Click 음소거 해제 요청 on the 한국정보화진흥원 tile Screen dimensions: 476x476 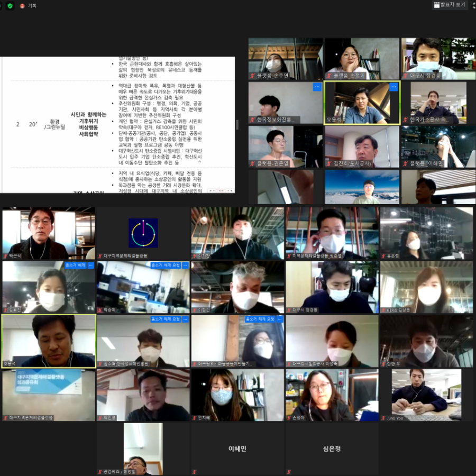166,319
